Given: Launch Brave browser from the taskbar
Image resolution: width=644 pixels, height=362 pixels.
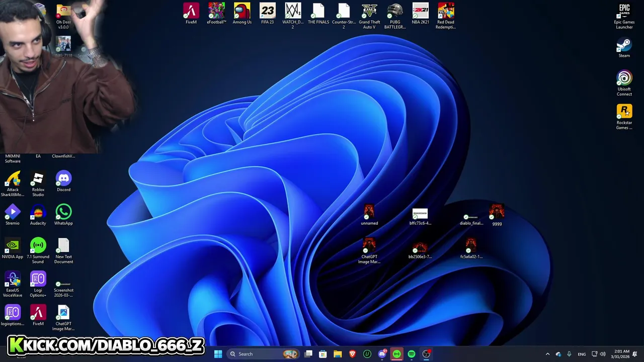Looking at the screenshot, I should [352, 354].
